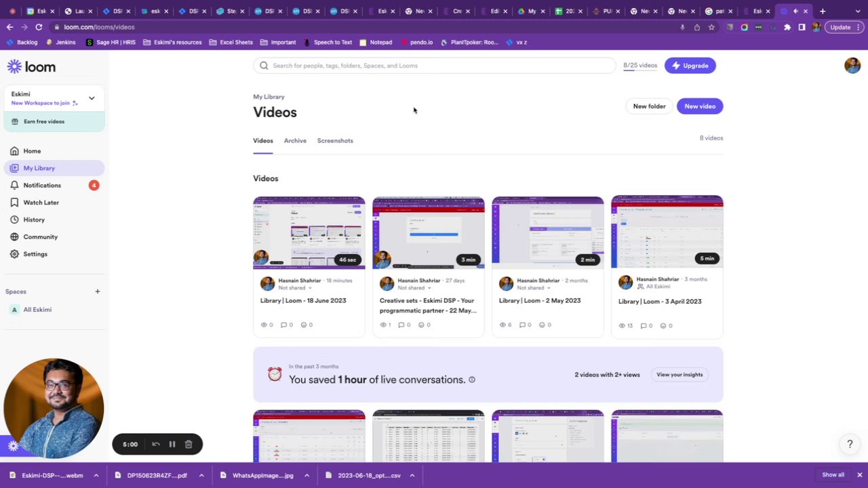Open the Backlog bookmark
Screen dimensions: 868x488
[21, 42]
